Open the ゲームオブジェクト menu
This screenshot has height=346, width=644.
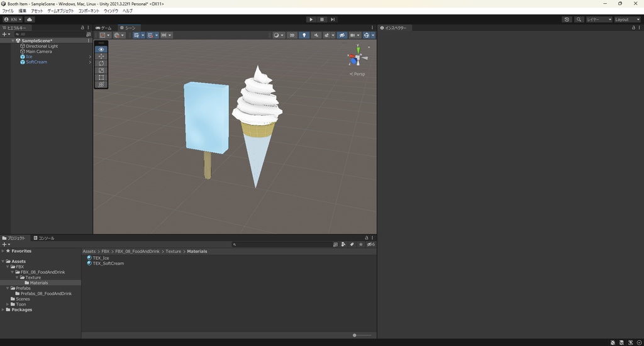[x=61, y=11]
